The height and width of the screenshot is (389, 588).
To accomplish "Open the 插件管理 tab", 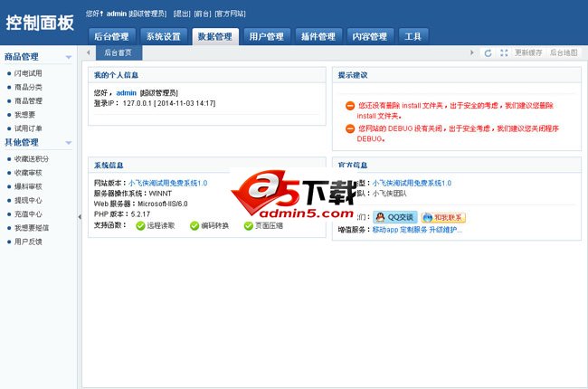I will (318, 36).
